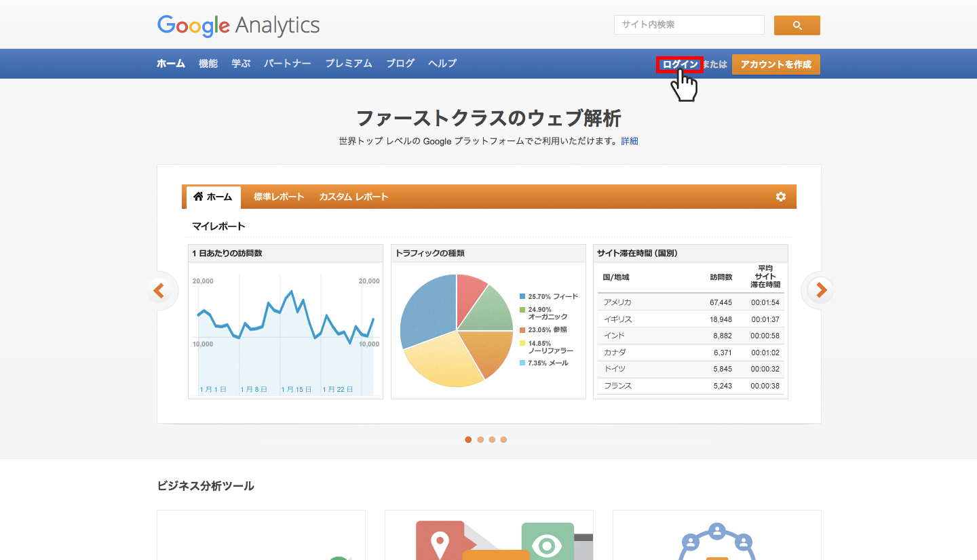977x560 pixels.
Task: Click the 23.05% 参照 legend entry
Action: [x=543, y=329]
